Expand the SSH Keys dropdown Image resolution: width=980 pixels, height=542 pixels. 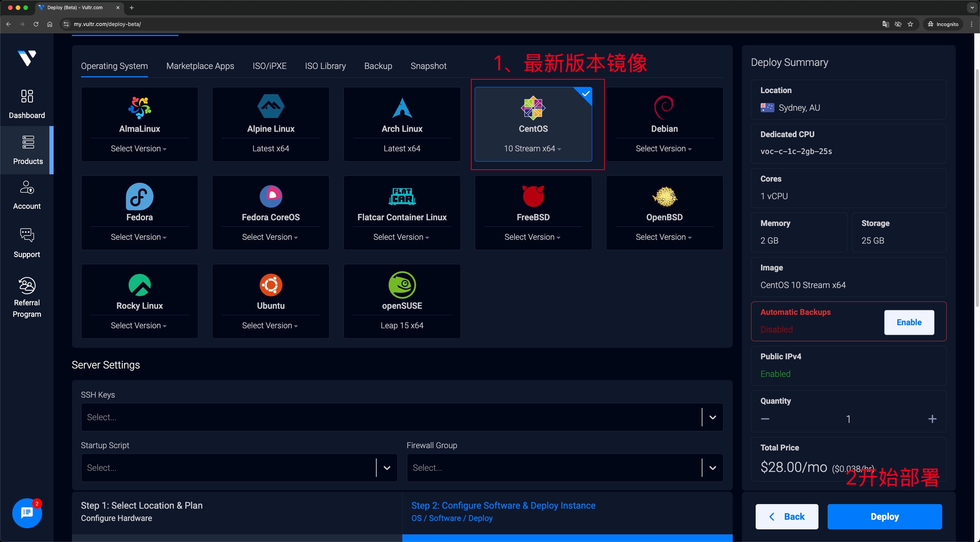tap(712, 417)
